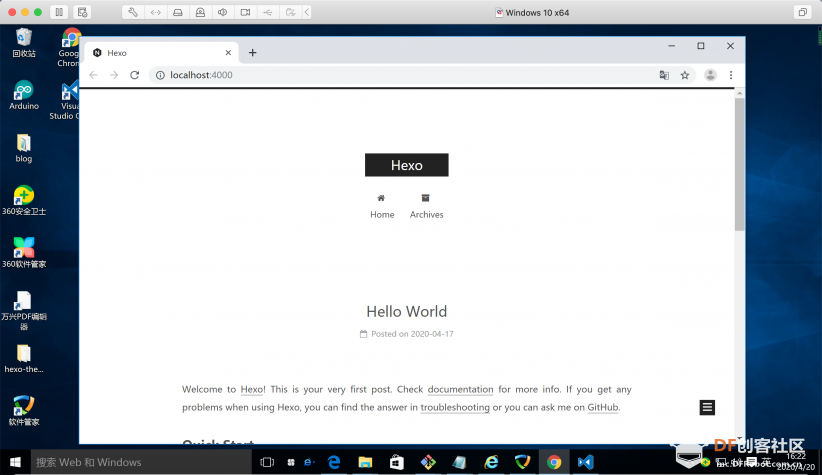Close the Hexo tab
Screen dimensions: 822x475
tap(228, 53)
